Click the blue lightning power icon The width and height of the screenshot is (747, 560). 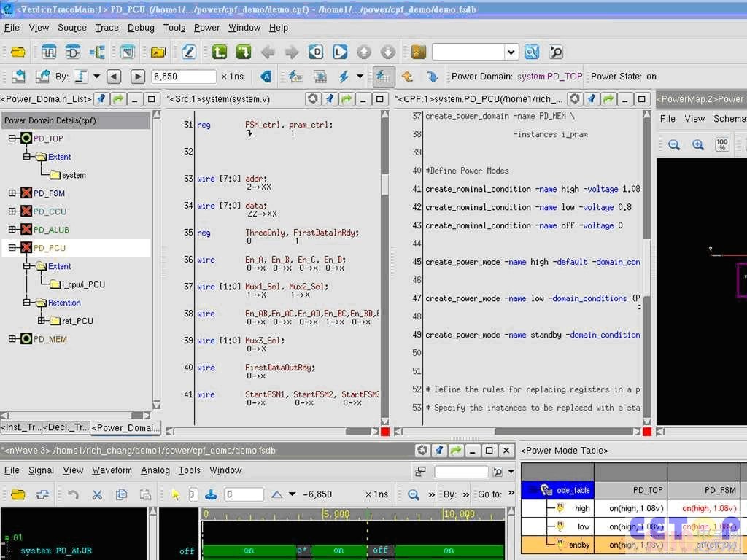tap(344, 76)
